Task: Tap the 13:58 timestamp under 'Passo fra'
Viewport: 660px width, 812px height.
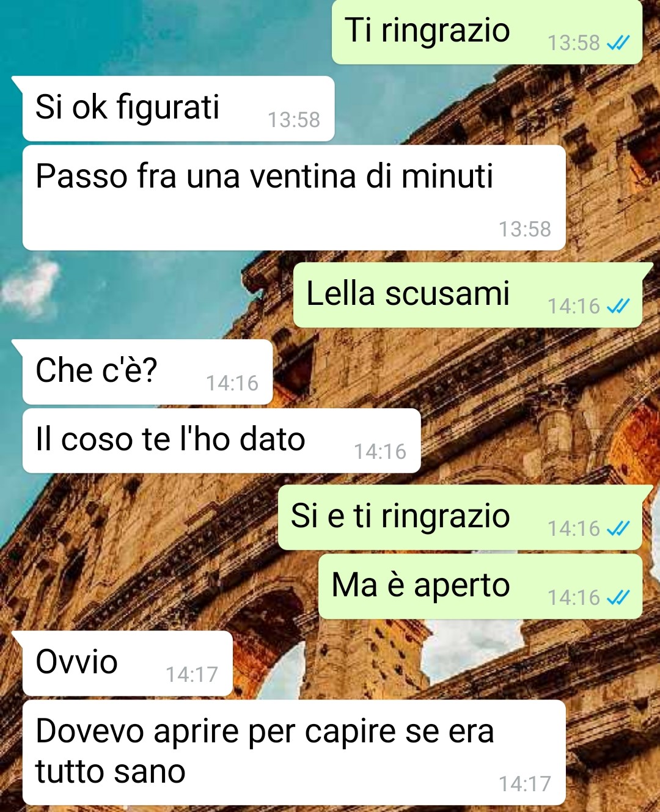Action: (525, 229)
